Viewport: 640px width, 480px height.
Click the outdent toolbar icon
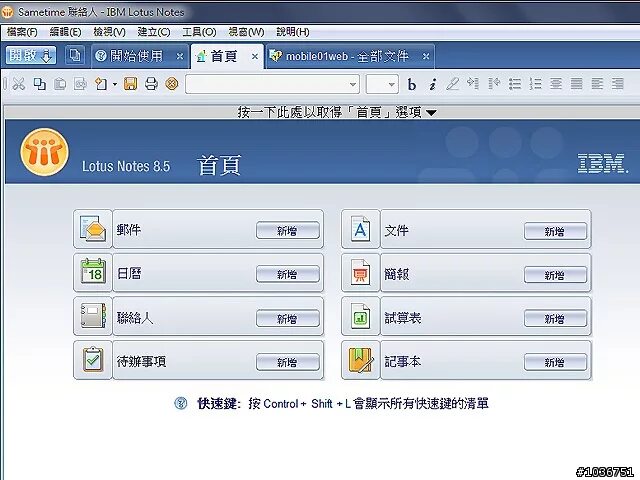coord(494,84)
